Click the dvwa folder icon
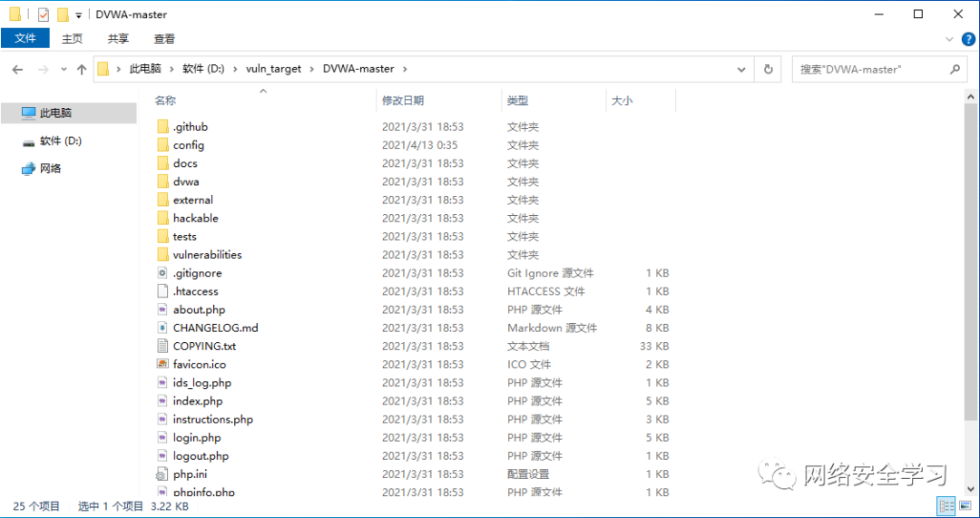The width and height of the screenshot is (980, 518). (162, 181)
